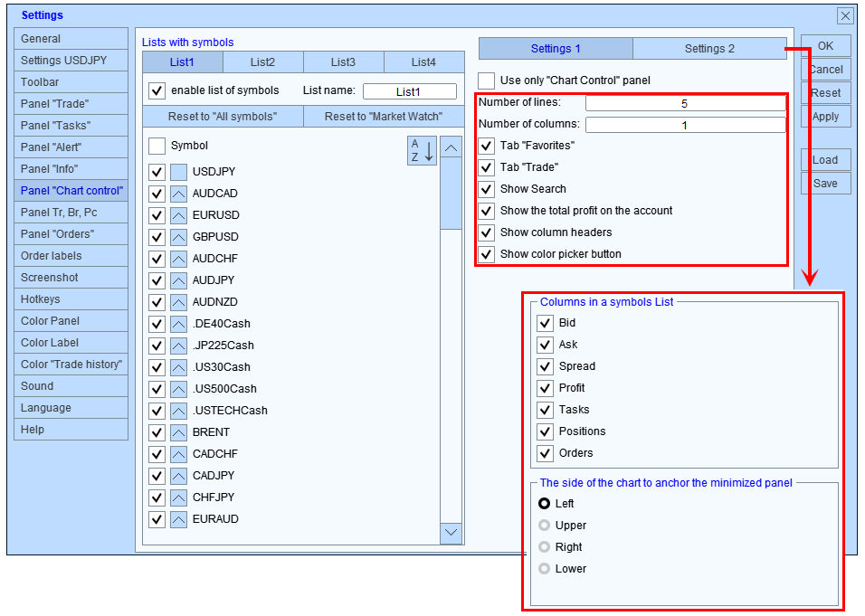Click the up-arrow icon beside BRENT
The height and width of the screenshot is (616, 865).
point(178,432)
